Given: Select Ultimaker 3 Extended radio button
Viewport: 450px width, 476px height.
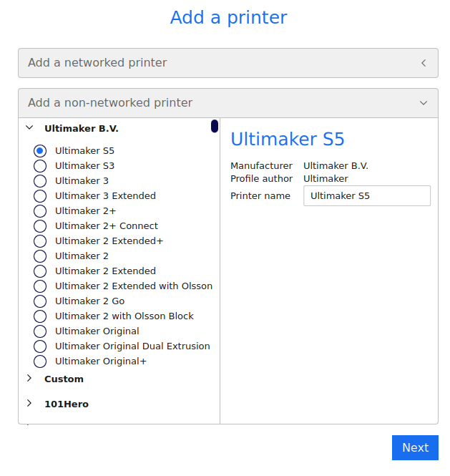Looking at the screenshot, I should (x=40, y=196).
